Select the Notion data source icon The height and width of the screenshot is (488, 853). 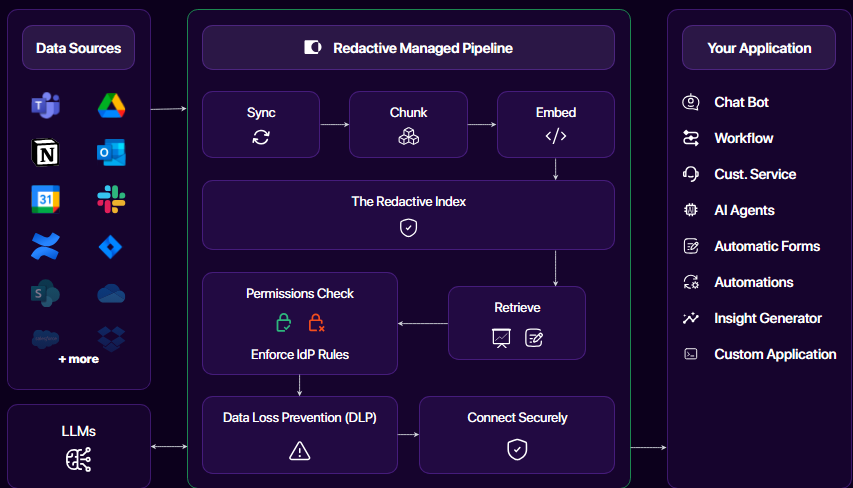point(45,152)
